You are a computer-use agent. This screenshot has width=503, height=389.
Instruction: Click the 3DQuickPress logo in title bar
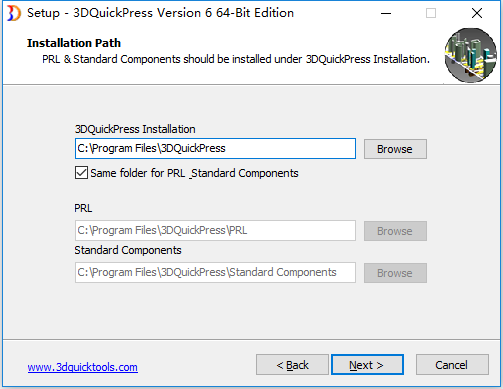point(14,13)
